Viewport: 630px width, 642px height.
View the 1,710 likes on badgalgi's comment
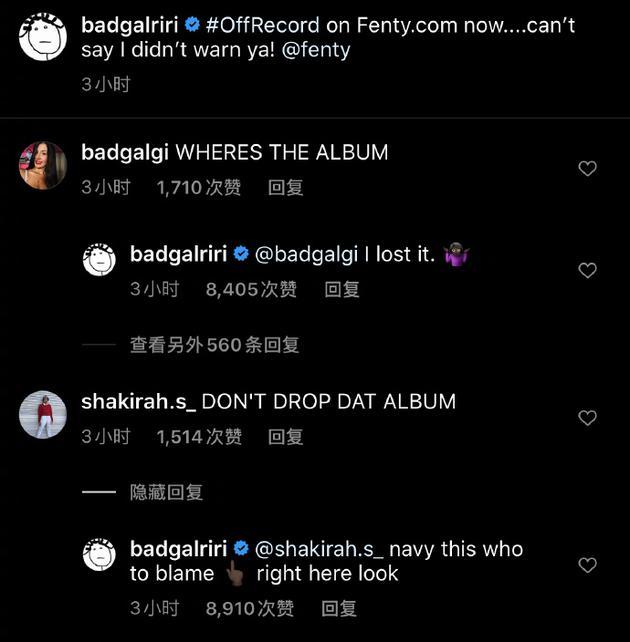tap(199, 187)
